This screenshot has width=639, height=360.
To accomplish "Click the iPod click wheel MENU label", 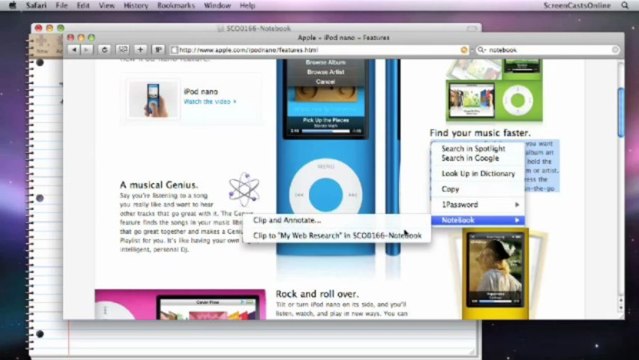I will (326, 167).
